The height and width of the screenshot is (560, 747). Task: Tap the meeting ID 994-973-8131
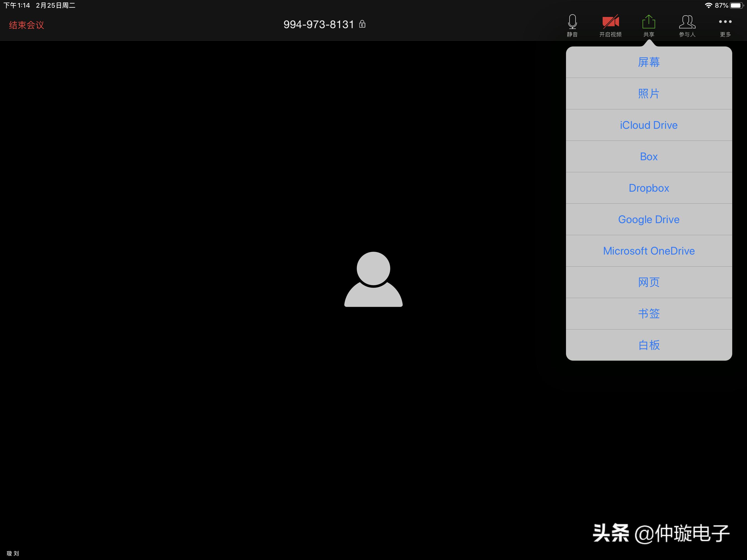[319, 24]
